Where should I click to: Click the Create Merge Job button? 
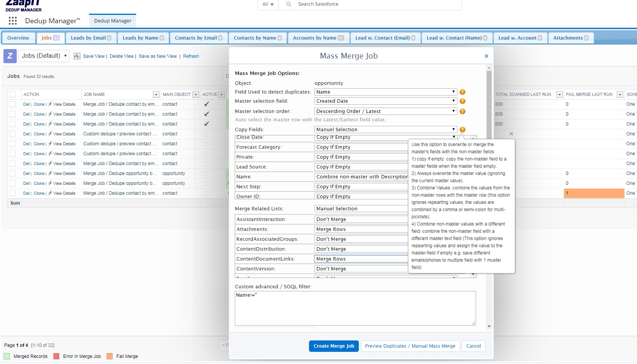(333, 346)
